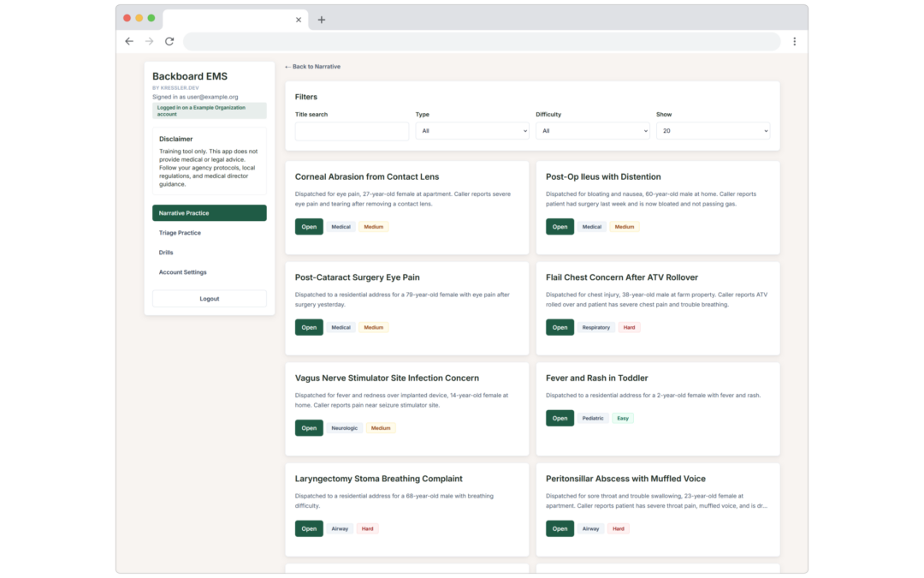Open Fever and Rash in Toddler scenario
924x578 pixels.
click(x=560, y=418)
